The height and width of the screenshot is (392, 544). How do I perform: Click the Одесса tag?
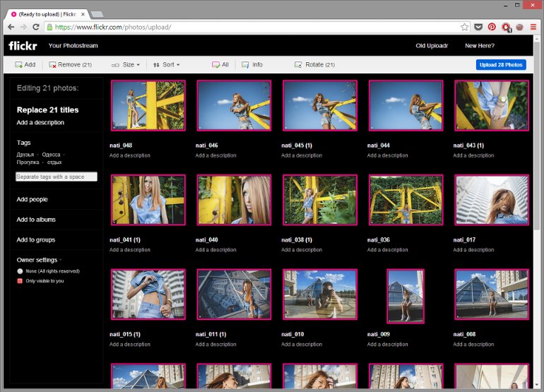tap(51, 155)
